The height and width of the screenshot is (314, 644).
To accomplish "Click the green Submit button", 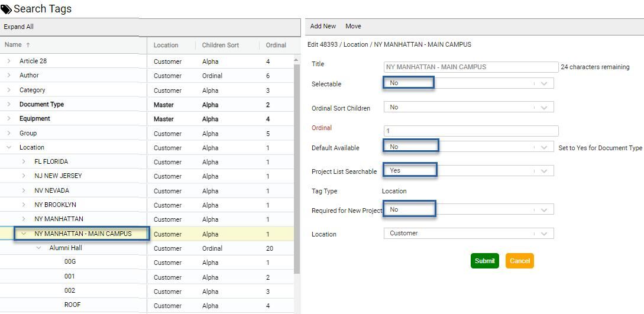I will [485, 261].
